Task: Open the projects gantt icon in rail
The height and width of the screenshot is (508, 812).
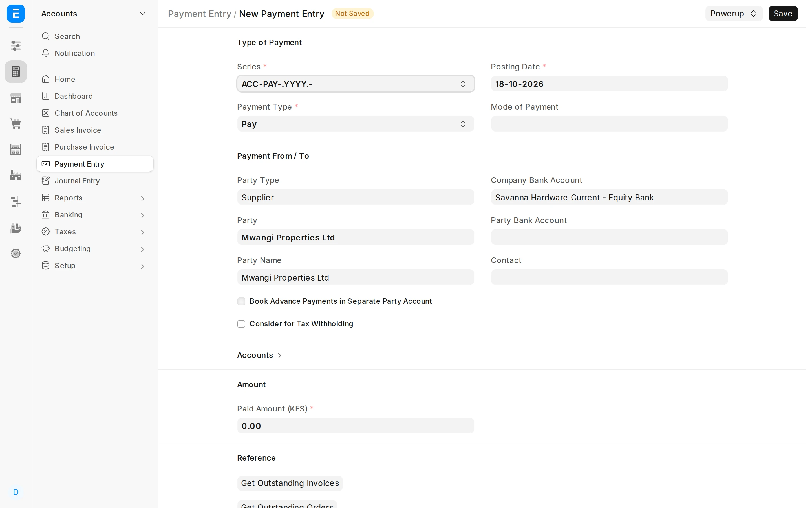Action: pyautogui.click(x=16, y=202)
